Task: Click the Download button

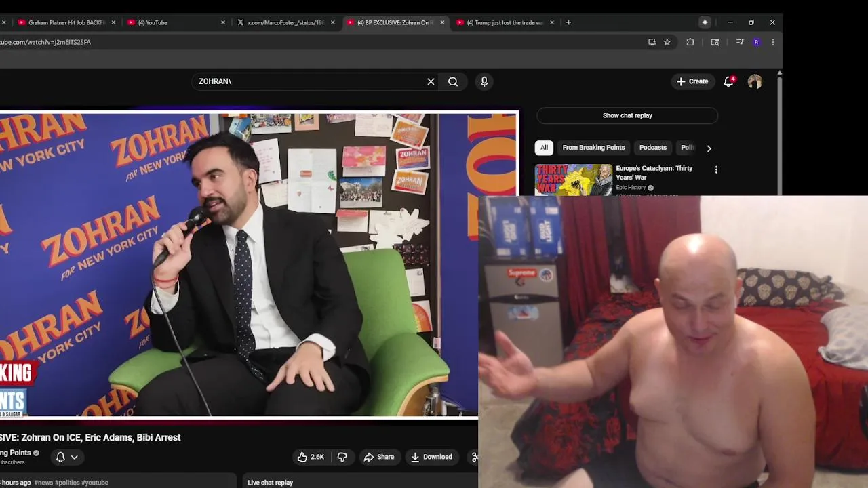Action: 431,457
